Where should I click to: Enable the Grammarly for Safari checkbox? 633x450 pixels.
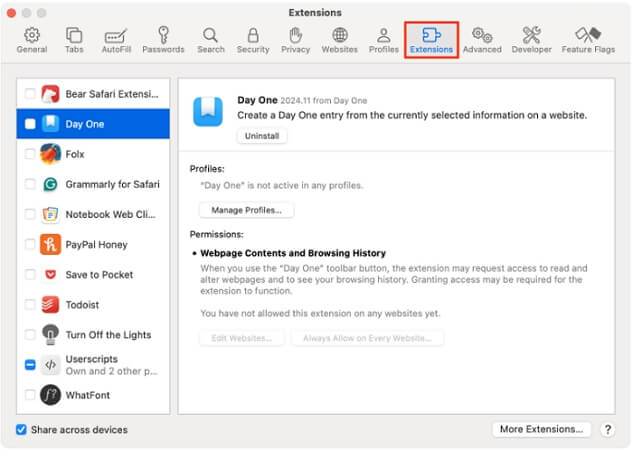30,184
